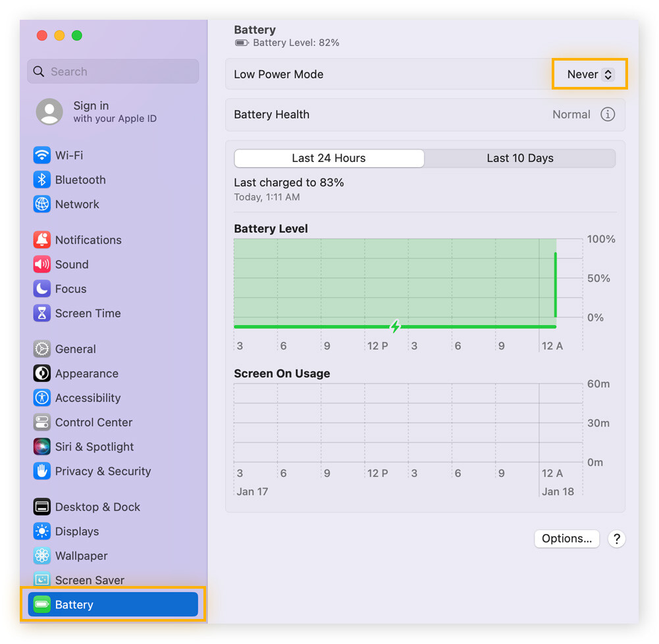Open Focus moon icon

42,288
